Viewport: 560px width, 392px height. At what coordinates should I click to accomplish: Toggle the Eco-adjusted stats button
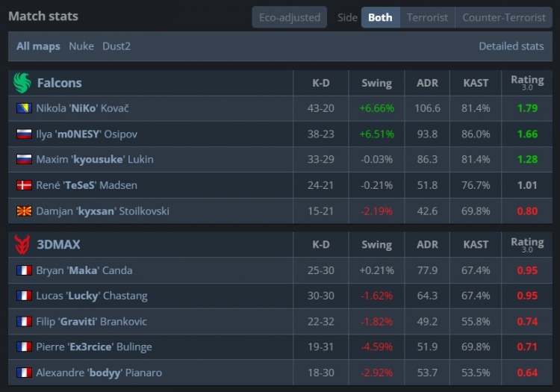[x=289, y=17]
